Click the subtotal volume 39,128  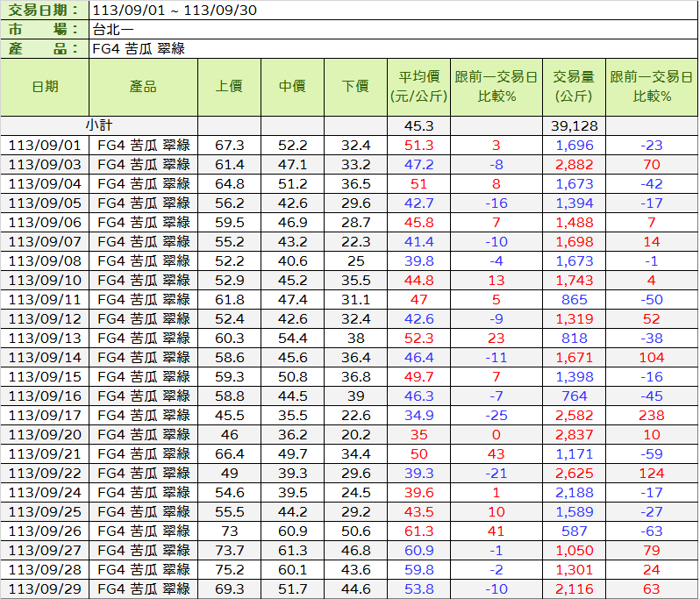(x=574, y=125)
